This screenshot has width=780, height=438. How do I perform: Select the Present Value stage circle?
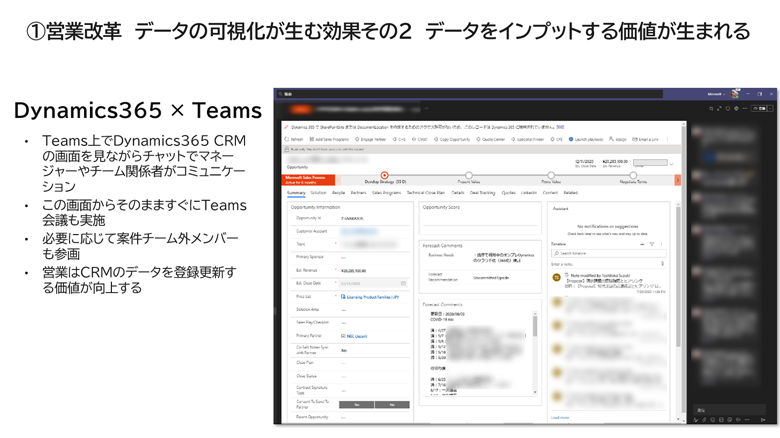tap(469, 175)
